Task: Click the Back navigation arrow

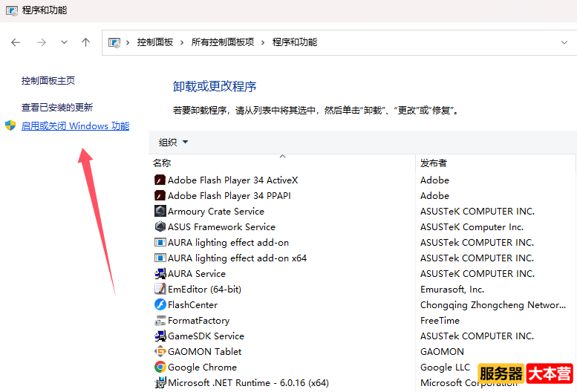Action: pos(16,42)
